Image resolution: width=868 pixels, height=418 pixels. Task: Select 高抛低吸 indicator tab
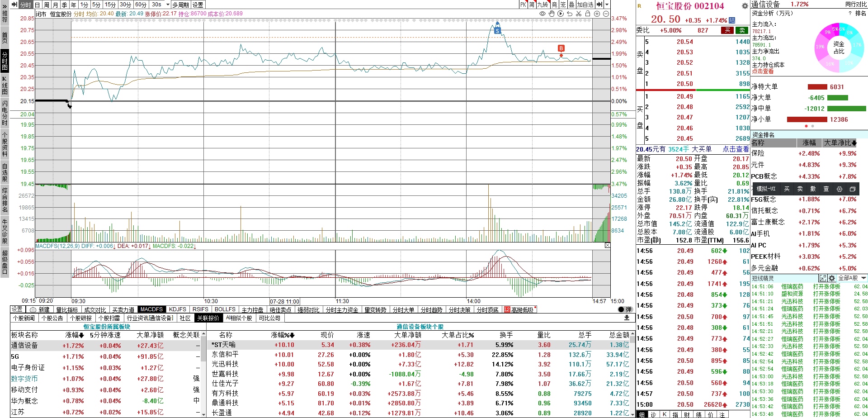coord(519,310)
